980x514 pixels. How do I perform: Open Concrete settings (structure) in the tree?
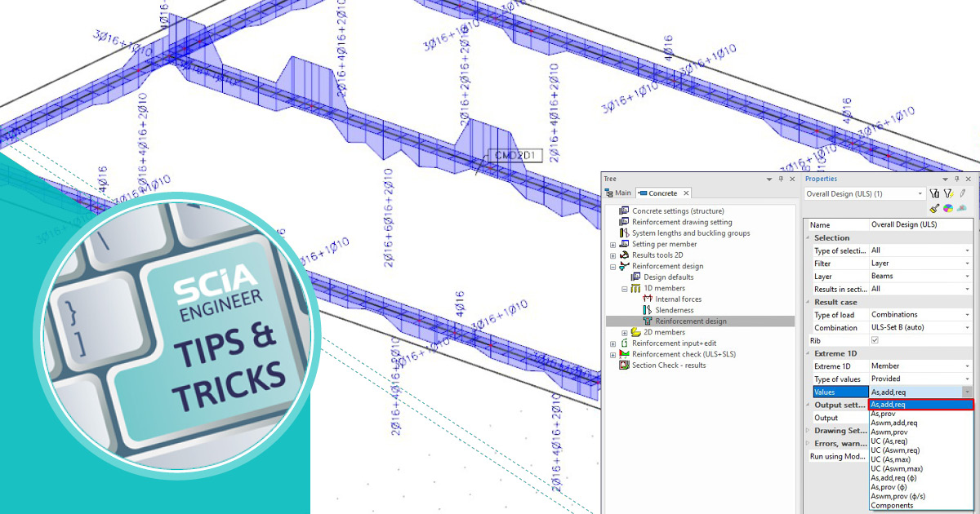678,210
